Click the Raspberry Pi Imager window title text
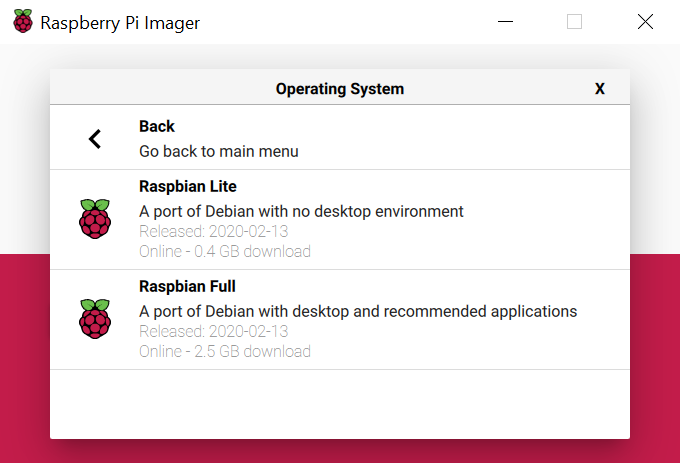Screen dimensions: 680x463 (120, 23)
